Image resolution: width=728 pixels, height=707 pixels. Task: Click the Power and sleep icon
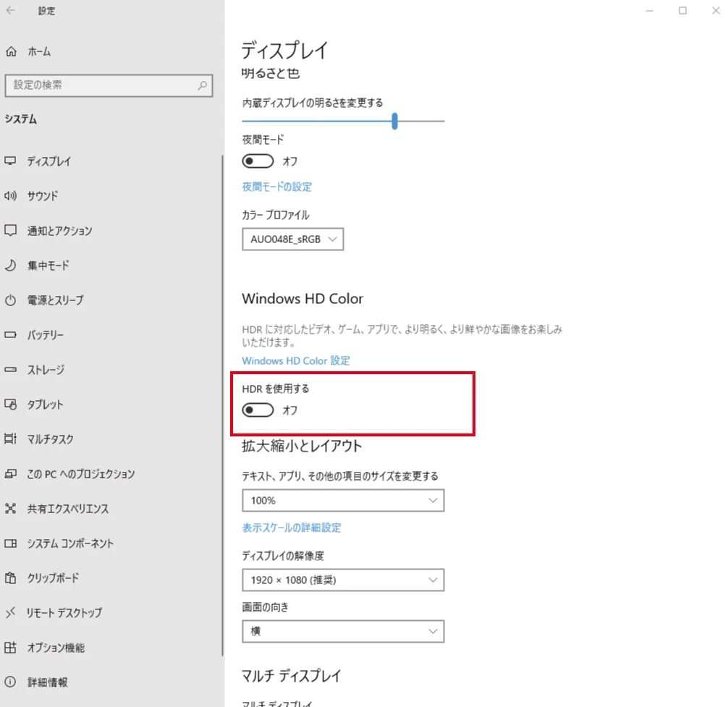(10, 300)
